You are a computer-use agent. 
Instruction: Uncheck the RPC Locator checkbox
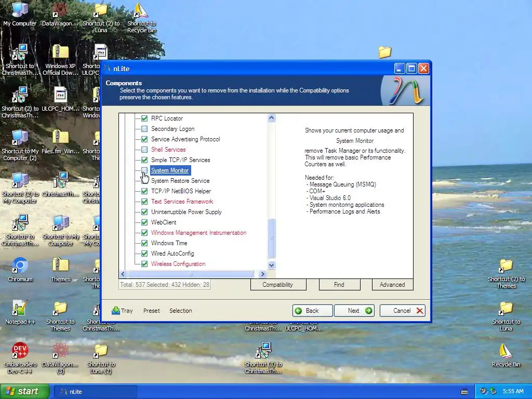coord(144,118)
